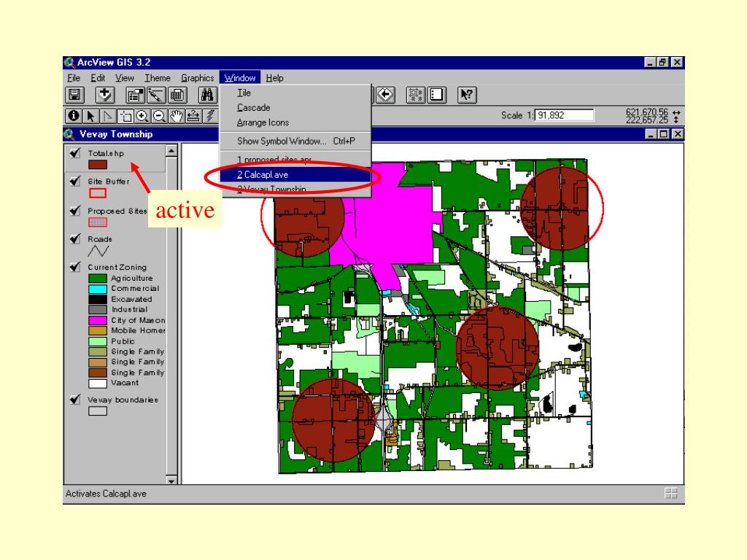Click the Mobile Homes legend label
This screenshot has height=560, width=747.
(x=138, y=330)
